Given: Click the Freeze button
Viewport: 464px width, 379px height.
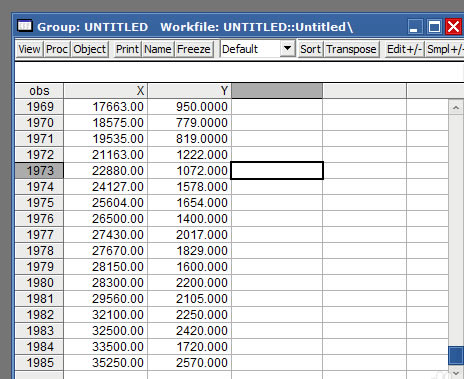Looking at the screenshot, I should point(194,49).
